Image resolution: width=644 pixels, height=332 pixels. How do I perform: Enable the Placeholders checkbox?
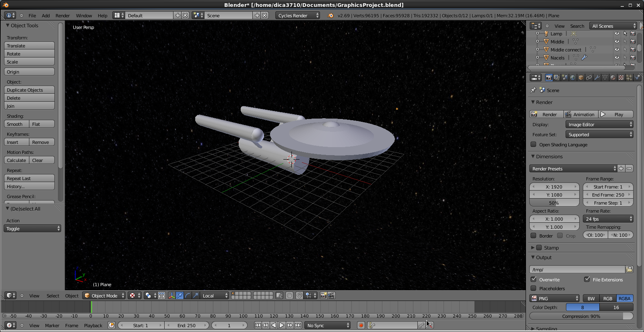[x=533, y=288]
